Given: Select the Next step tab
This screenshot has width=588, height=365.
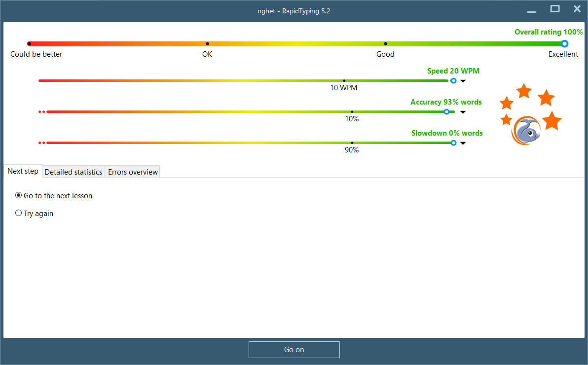Looking at the screenshot, I should 23,171.
